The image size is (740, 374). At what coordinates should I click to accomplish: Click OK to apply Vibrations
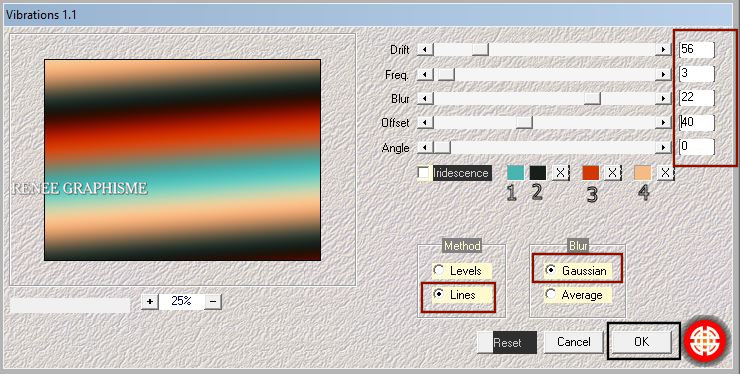[x=641, y=341]
